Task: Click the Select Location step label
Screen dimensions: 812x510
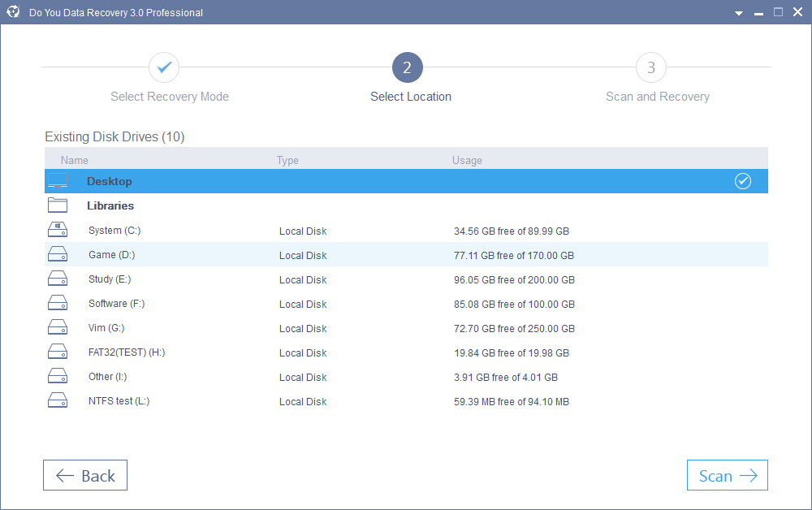Action: pyautogui.click(x=411, y=97)
